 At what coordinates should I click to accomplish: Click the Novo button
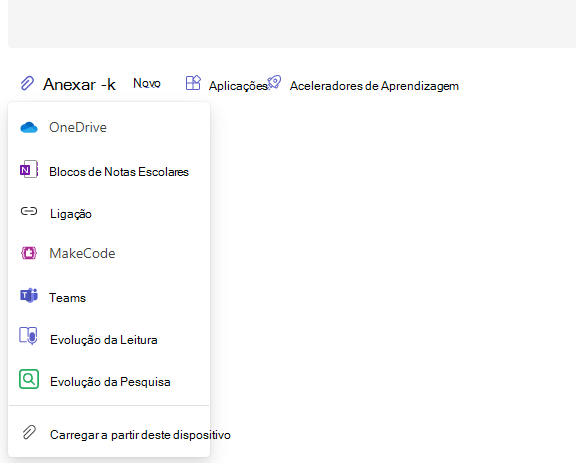click(147, 83)
